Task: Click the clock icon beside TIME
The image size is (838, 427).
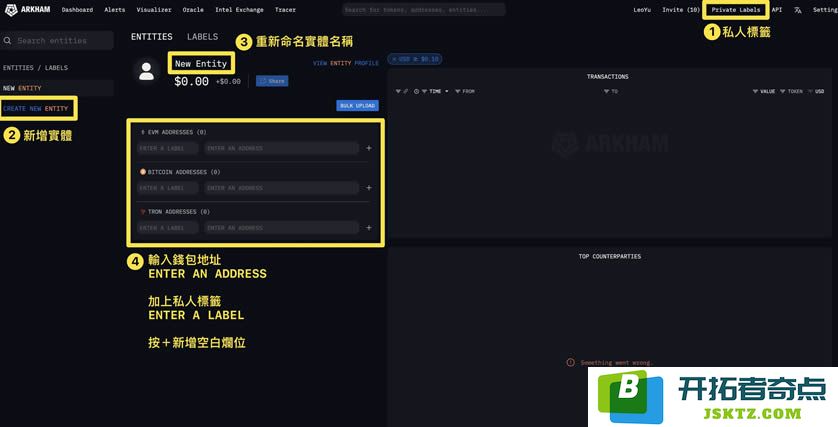Action: 416,91
